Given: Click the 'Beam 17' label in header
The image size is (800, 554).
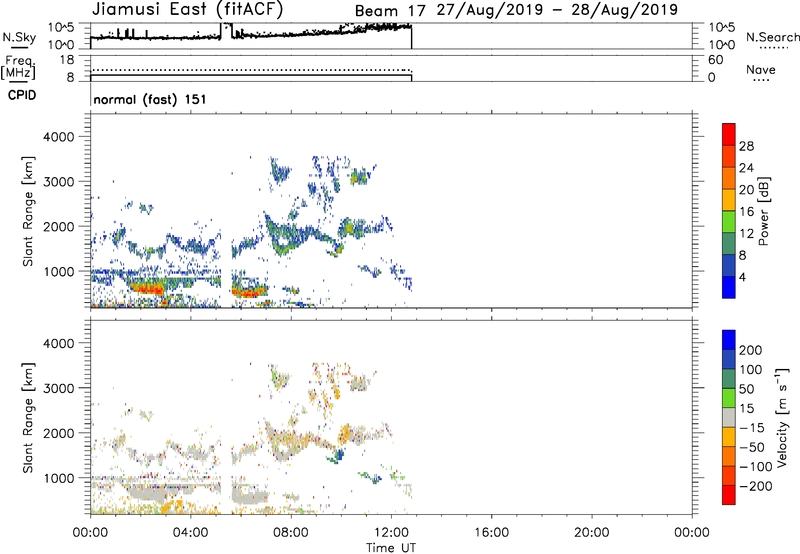Looking at the screenshot, I should 390,11.
